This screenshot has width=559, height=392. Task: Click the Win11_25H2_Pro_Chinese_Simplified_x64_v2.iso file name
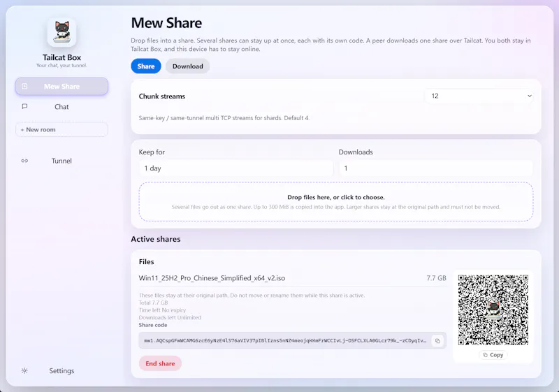pos(212,278)
